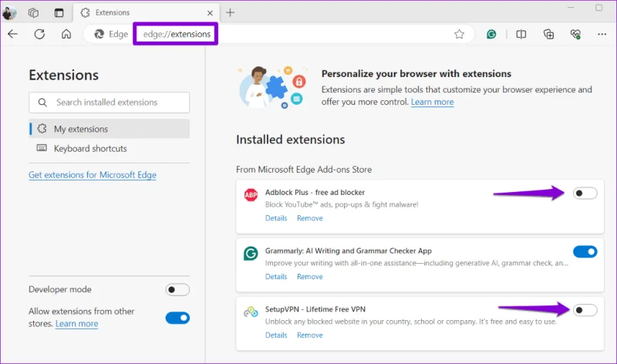
Task: Open the Learn more link in the banner
Action: tap(432, 102)
